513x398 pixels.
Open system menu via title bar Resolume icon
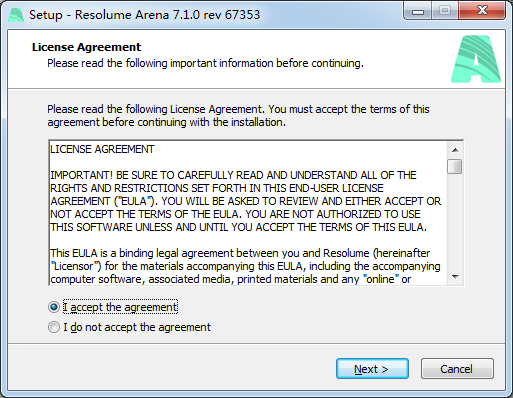pos(16,15)
